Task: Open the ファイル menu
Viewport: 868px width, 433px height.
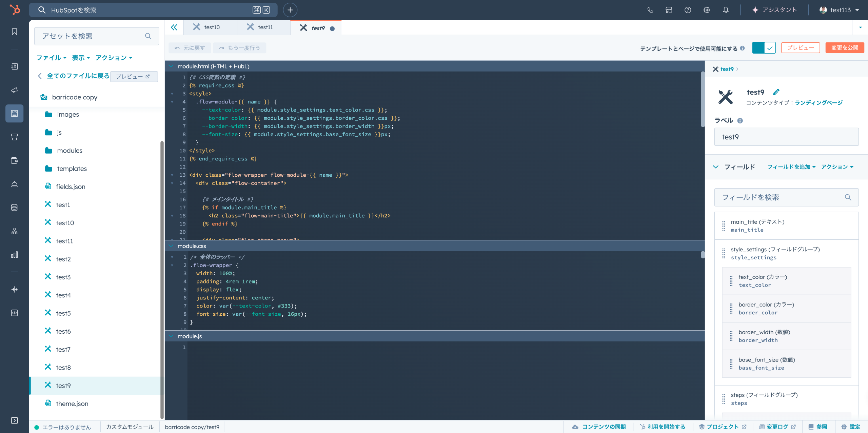Action: point(51,58)
